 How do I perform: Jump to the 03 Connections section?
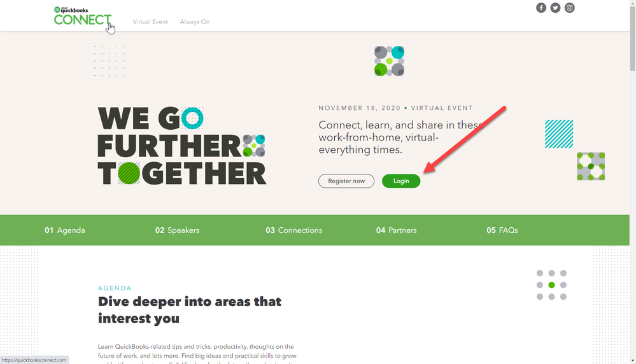tap(293, 230)
